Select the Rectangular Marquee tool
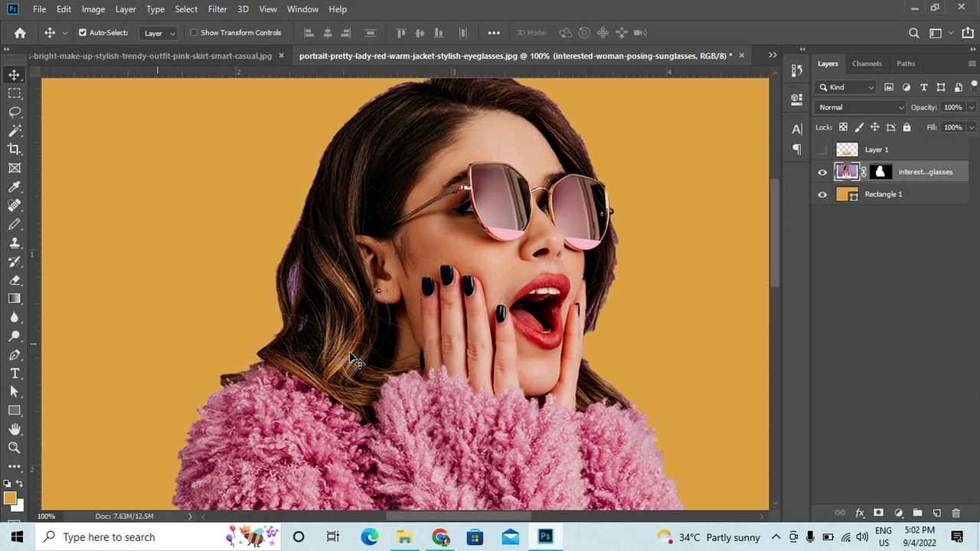This screenshot has height=551, width=980. pyautogui.click(x=15, y=93)
